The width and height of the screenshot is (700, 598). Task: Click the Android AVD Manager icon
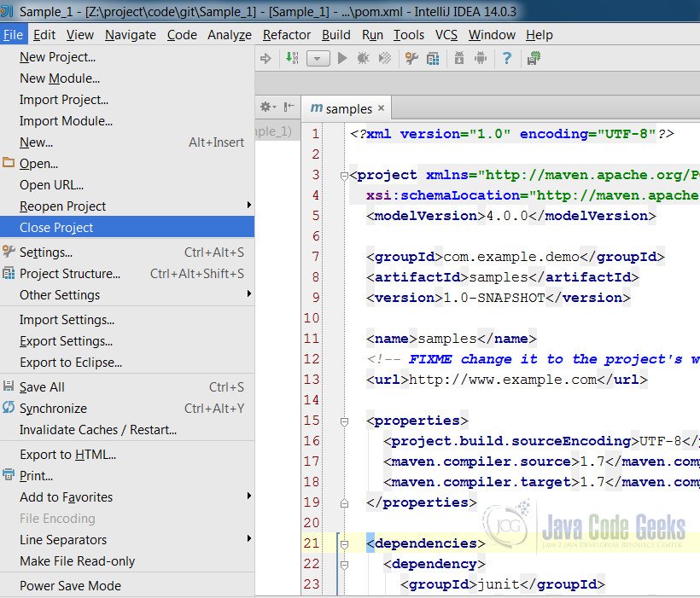tap(481, 59)
